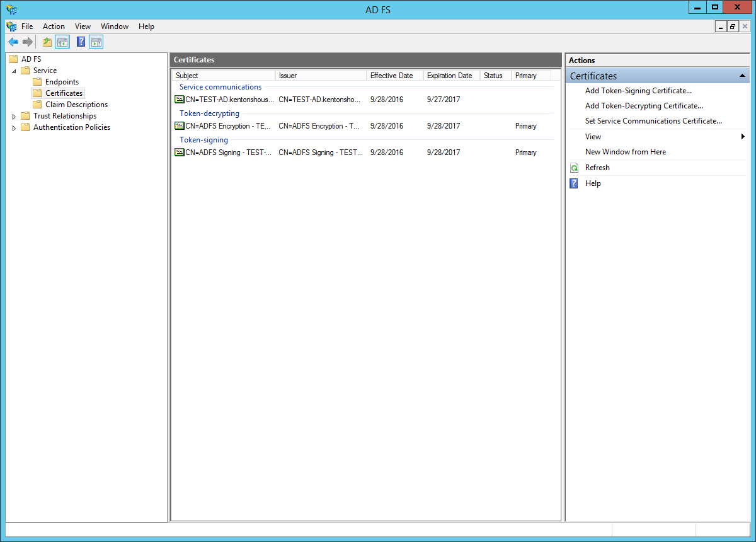This screenshot has width=756, height=542.
Task: Click Add Token-Signing Certificate action
Action: point(638,91)
